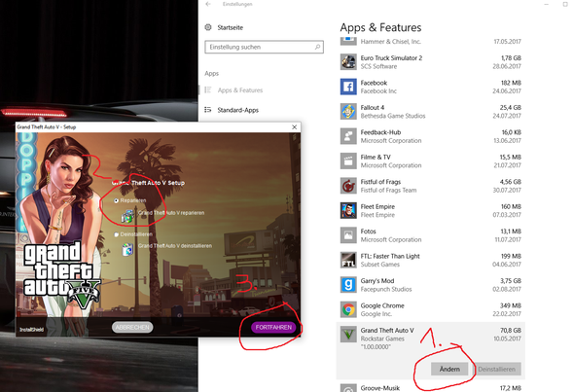Click the Rockstar Games publisher text
Screen dimensions: 574x392
pyautogui.click(x=382, y=339)
